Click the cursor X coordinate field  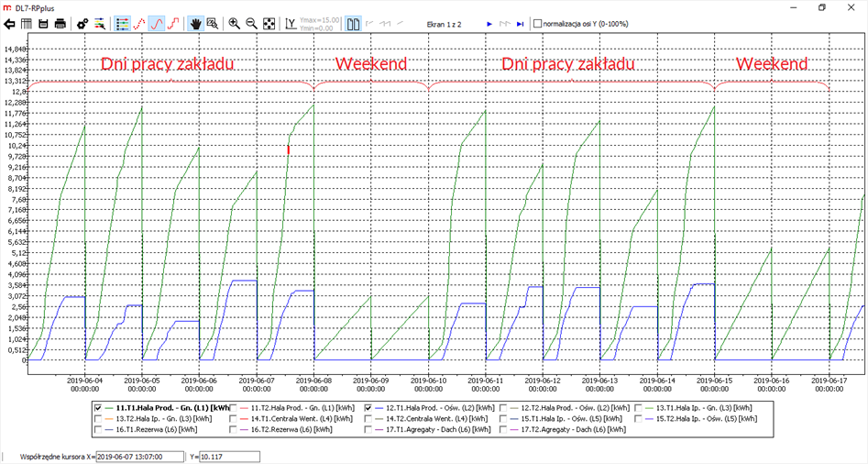pyautogui.click(x=140, y=457)
